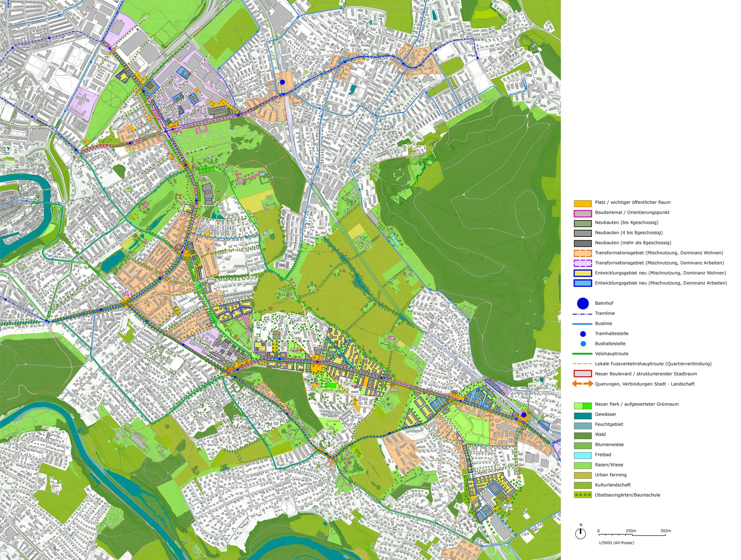Click the 250m mark on scale bar

coord(631,531)
